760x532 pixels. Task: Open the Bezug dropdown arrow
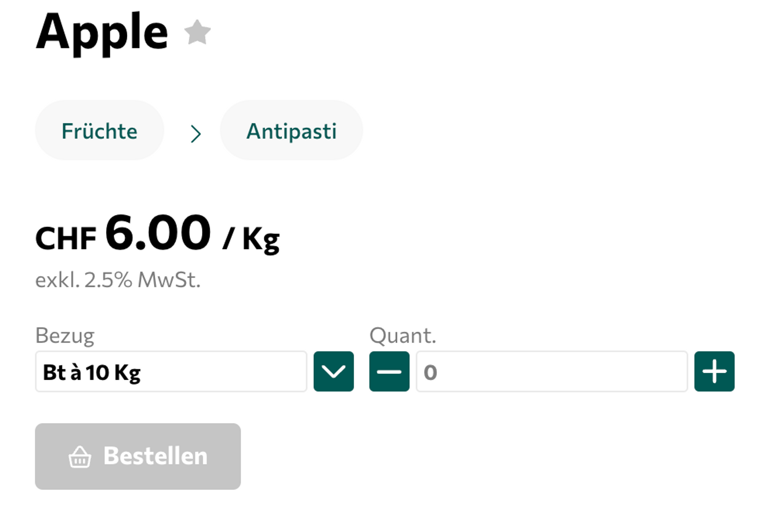tap(333, 371)
